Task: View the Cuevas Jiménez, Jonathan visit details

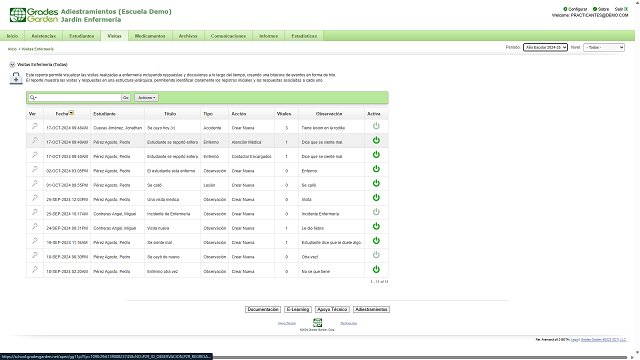Action: (x=35, y=126)
